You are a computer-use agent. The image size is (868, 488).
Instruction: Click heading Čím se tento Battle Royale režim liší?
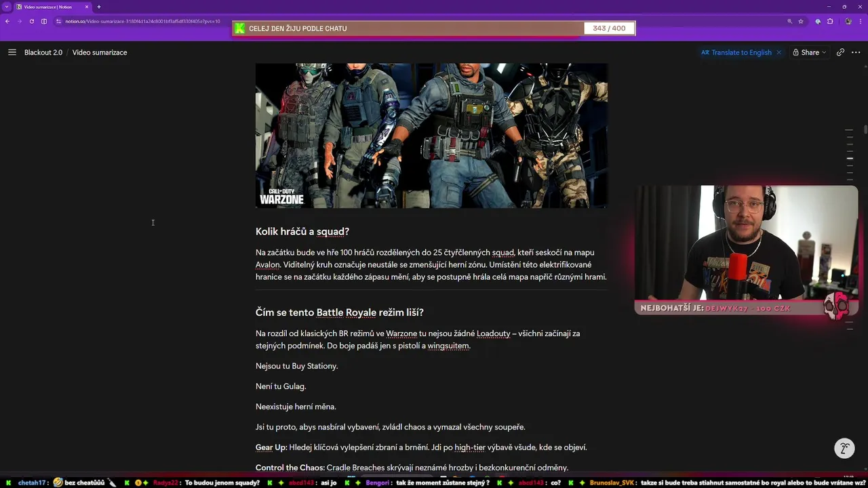(x=339, y=312)
